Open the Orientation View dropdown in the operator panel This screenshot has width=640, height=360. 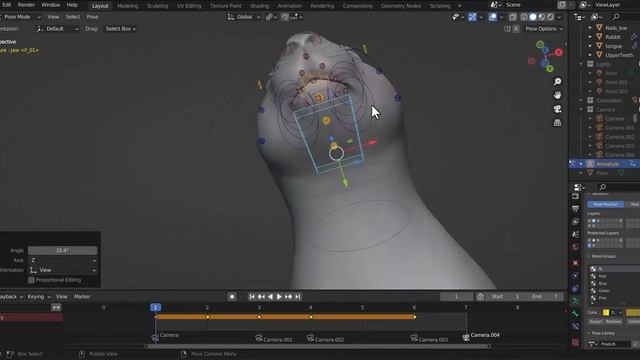point(62,270)
